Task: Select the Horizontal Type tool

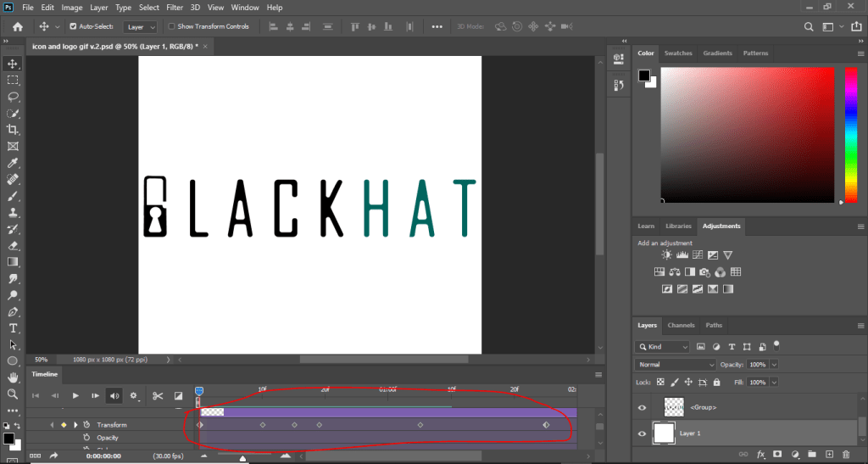Action: [13, 328]
